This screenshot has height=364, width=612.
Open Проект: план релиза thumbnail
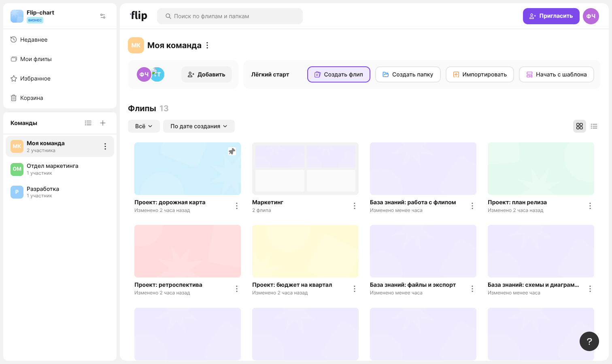click(x=541, y=169)
